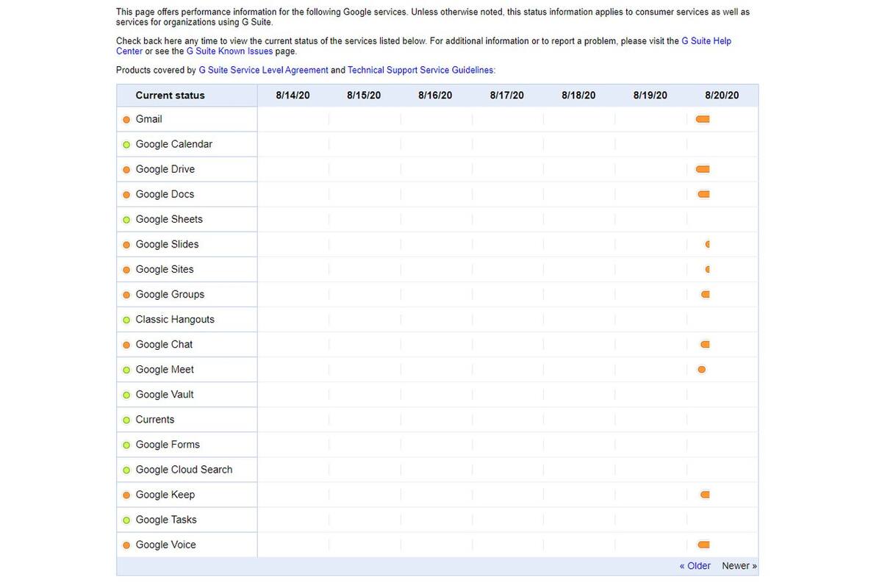Viewport: 882px width, 588px height.
Task: Click Google Keep's orange incident marker
Action: (x=705, y=495)
